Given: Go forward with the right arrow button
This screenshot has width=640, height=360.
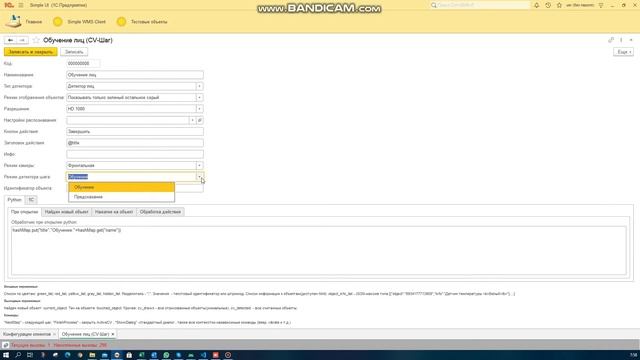Looking at the screenshot, I should pos(22,40).
